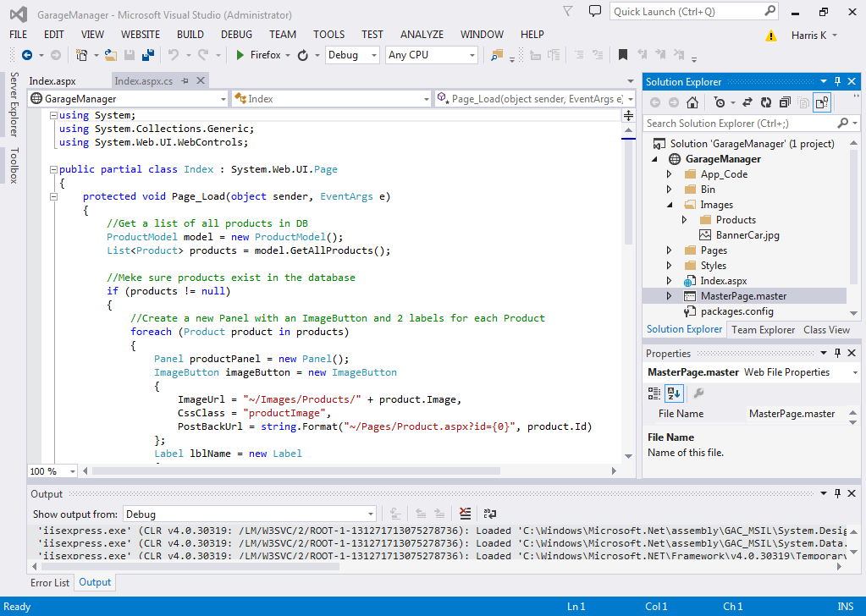
Task: Switch to the Error List tab
Action: [50, 582]
